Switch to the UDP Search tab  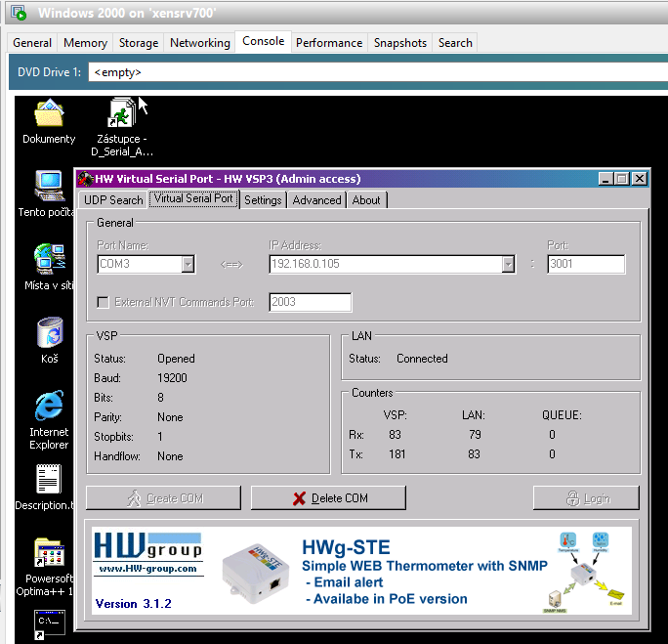coord(113,200)
